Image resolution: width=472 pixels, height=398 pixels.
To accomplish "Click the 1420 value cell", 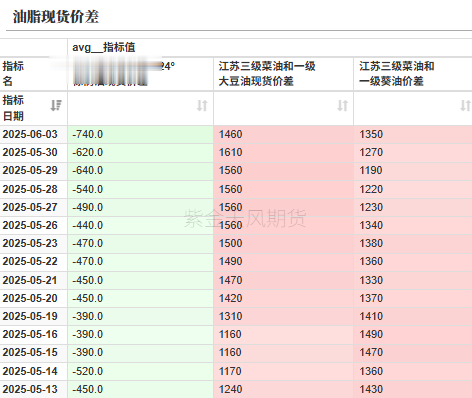I will click(283, 298).
